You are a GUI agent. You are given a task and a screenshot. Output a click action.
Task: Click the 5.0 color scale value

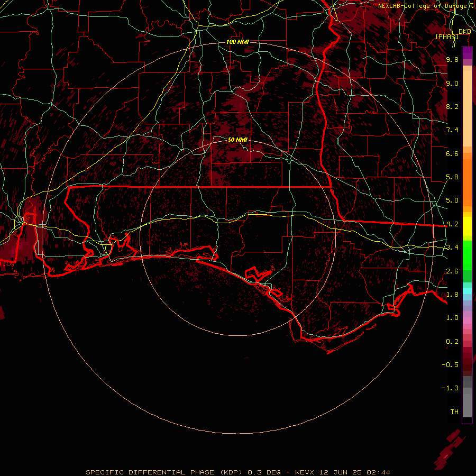coord(452,200)
